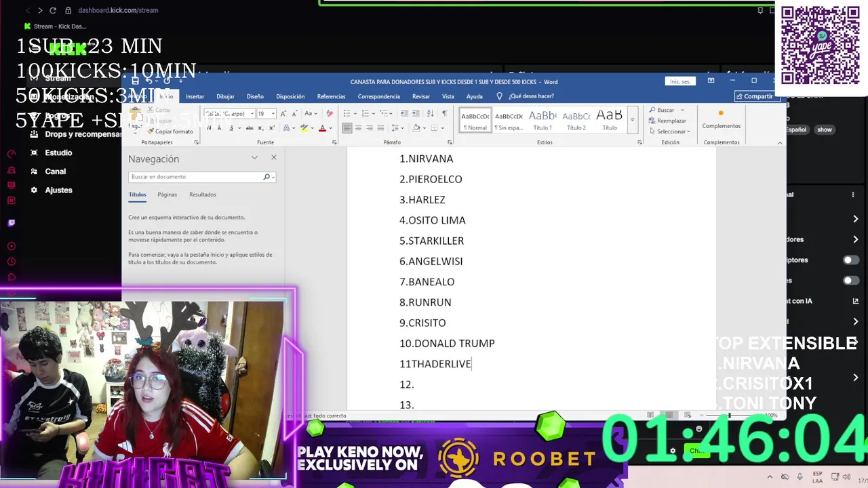
Task: Toggle show paragraph marks pilcrow
Action: click(x=445, y=114)
